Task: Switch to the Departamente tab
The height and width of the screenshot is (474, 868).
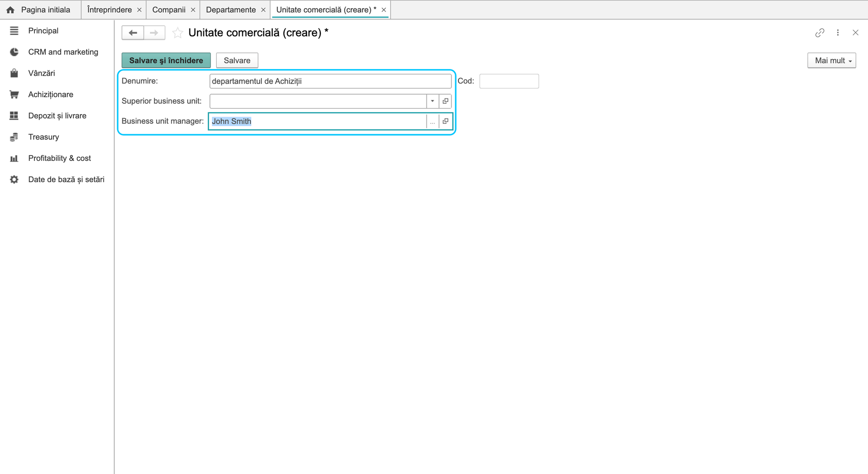Action: (231, 10)
